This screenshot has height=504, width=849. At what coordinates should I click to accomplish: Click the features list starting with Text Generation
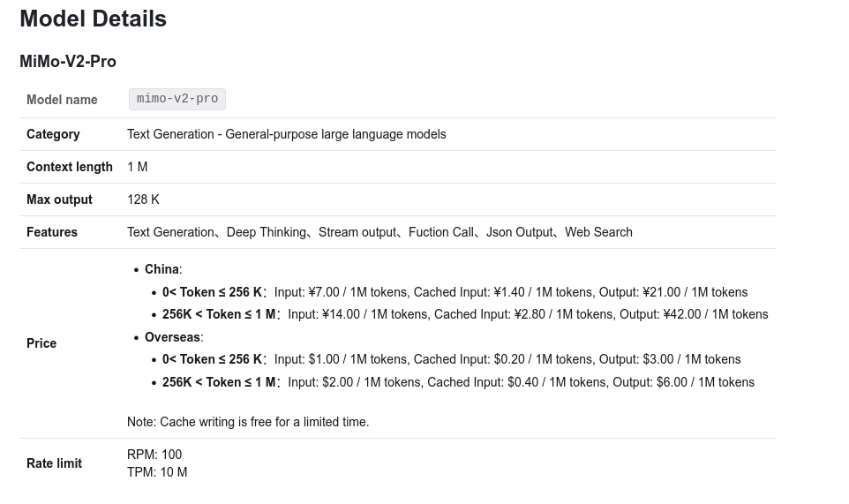379,232
